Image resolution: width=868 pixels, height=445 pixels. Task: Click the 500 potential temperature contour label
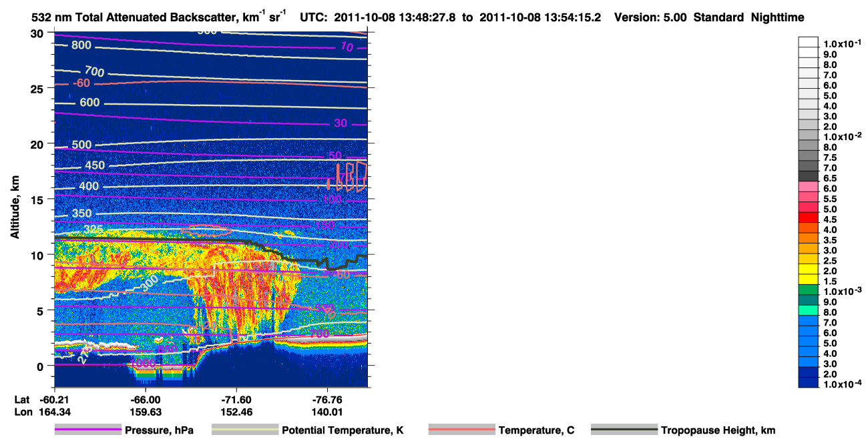click(81, 145)
